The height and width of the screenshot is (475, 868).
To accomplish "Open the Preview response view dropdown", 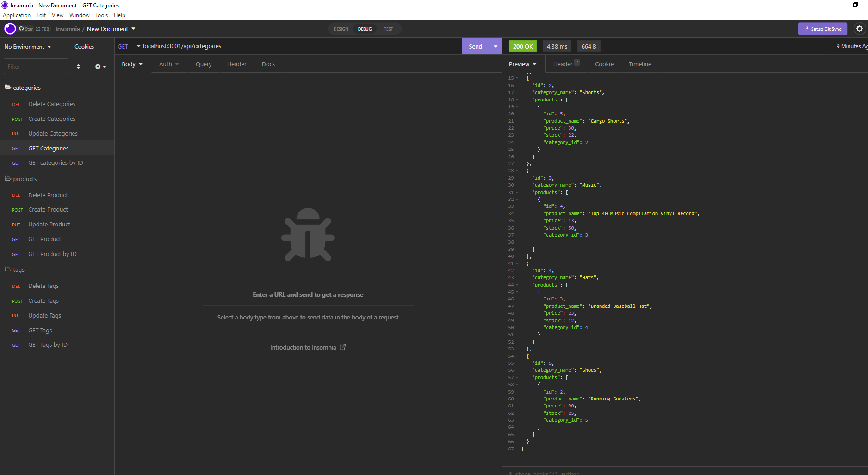I will (x=522, y=64).
